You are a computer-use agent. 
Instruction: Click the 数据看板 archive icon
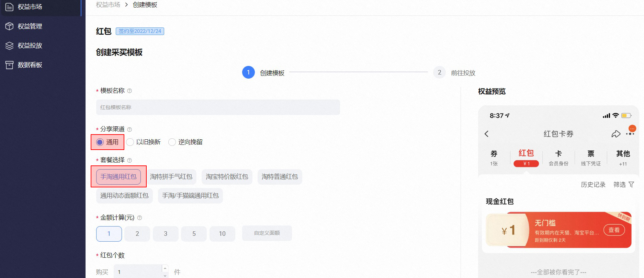pos(9,65)
